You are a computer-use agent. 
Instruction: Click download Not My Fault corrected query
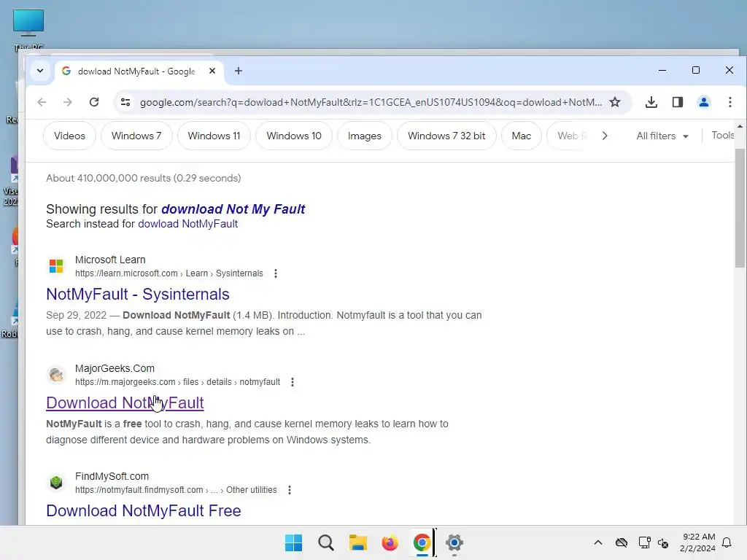tap(233, 209)
